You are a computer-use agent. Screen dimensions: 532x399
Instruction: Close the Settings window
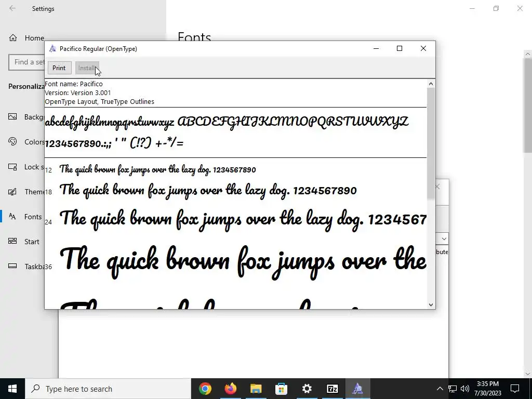520,8
